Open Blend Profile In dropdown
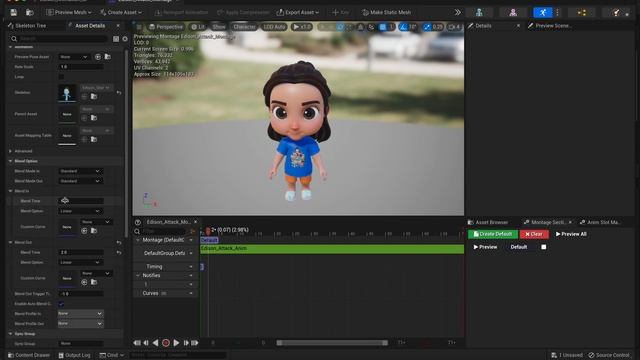This screenshot has height=360, width=640. (80, 313)
